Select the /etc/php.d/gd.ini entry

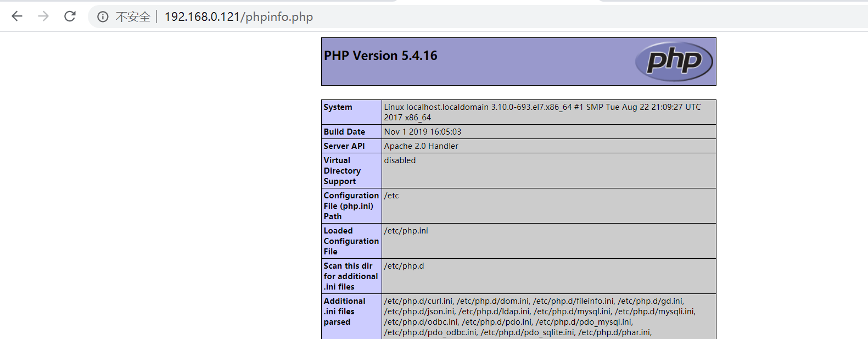click(651, 301)
